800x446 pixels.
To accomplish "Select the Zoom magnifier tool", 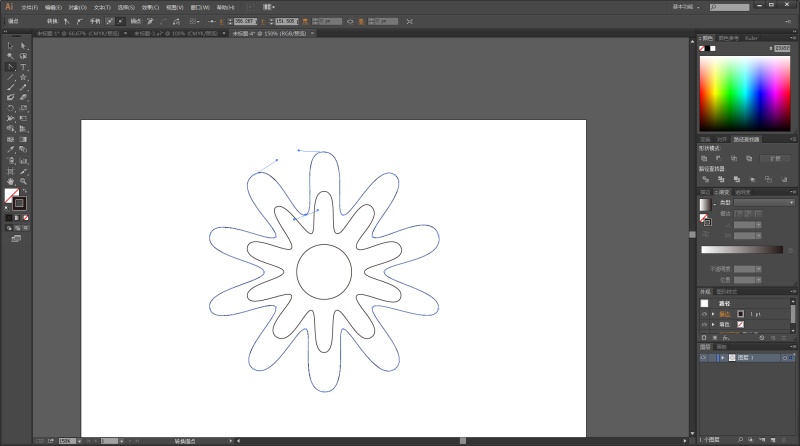I will pos(22,180).
